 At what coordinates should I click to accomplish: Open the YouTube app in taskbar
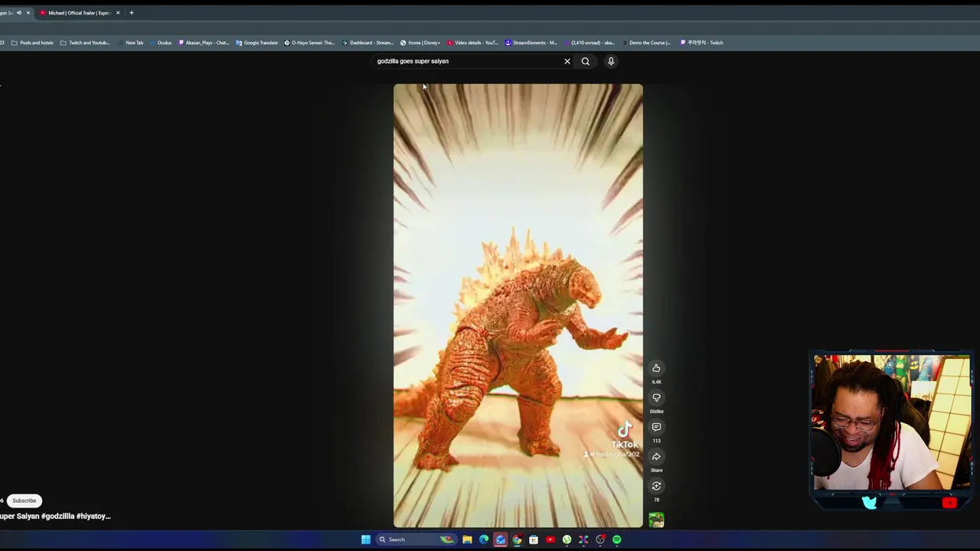550,540
